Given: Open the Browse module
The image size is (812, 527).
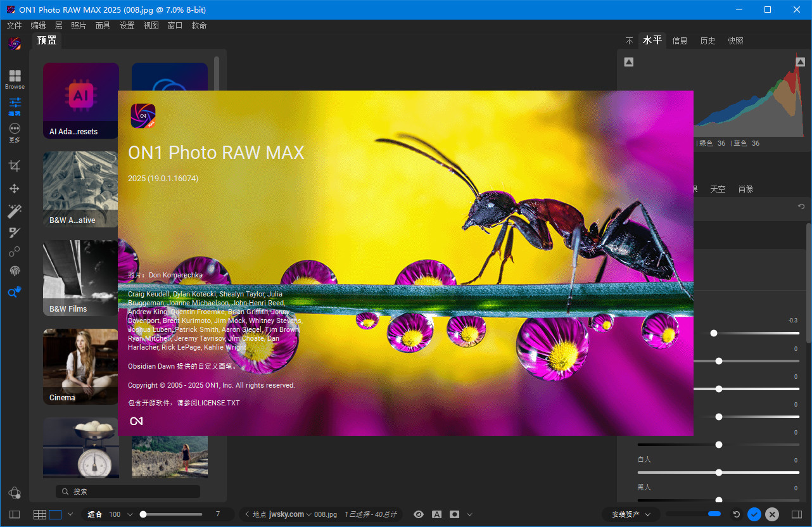Looking at the screenshot, I should click(15, 77).
